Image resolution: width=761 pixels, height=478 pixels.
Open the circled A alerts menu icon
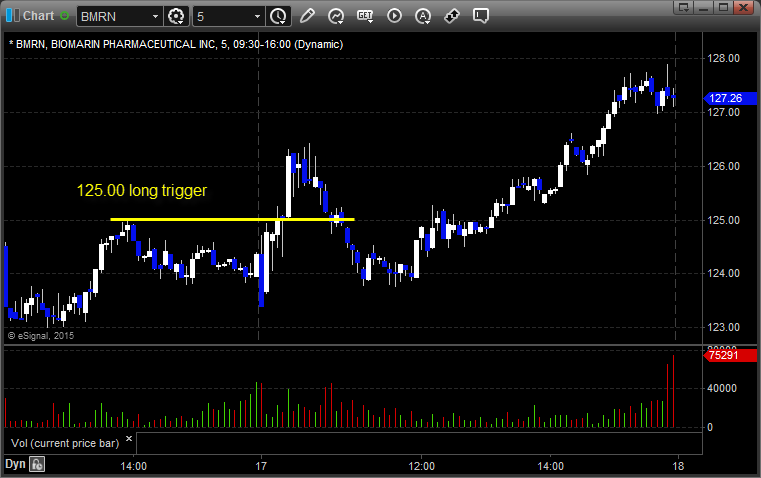[x=423, y=16]
